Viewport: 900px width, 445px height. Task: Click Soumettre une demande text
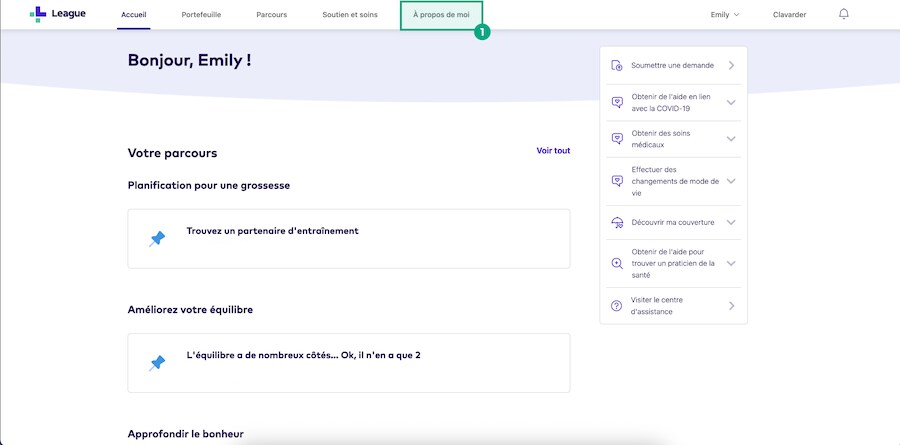pos(672,65)
